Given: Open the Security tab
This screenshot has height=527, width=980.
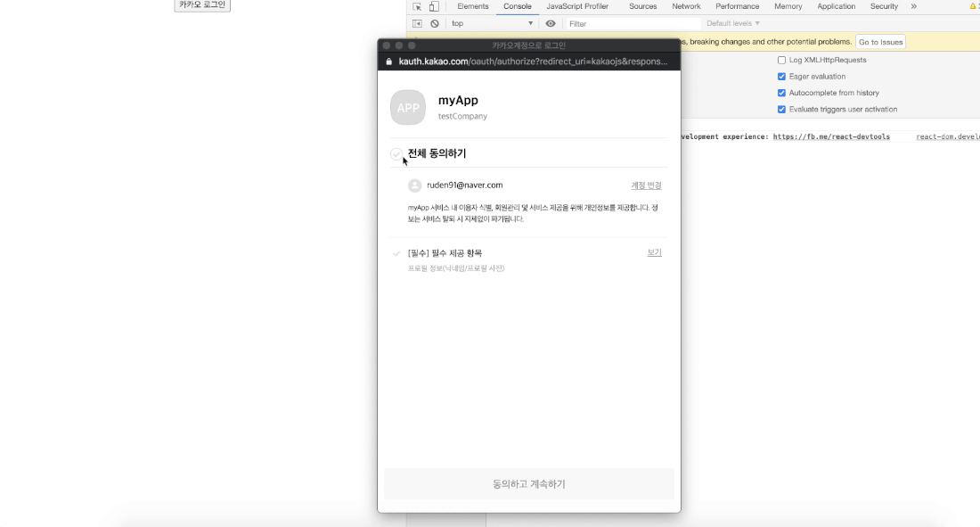Looking at the screenshot, I should [884, 6].
